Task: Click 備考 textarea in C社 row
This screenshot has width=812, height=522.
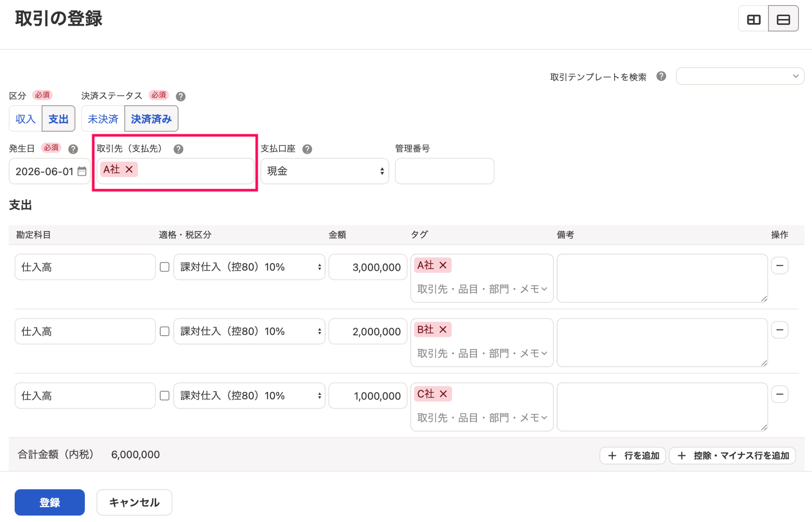Action: pyautogui.click(x=662, y=407)
